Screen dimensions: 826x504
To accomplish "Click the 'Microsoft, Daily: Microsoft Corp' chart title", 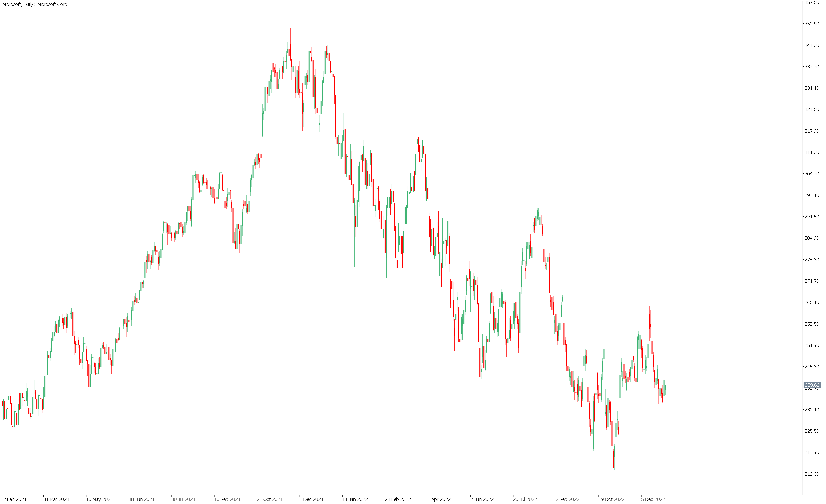I will point(35,4).
